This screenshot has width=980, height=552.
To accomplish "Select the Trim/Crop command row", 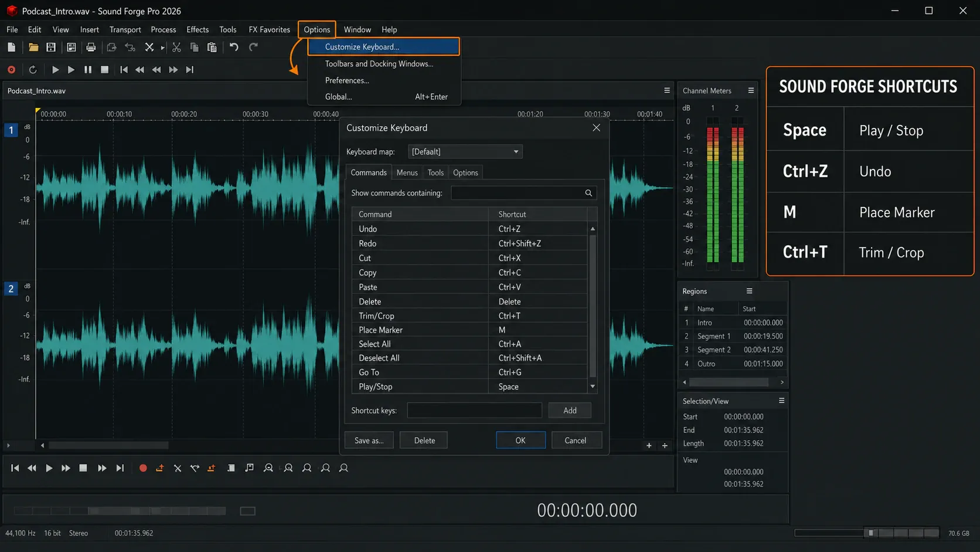I will [469, 316].
